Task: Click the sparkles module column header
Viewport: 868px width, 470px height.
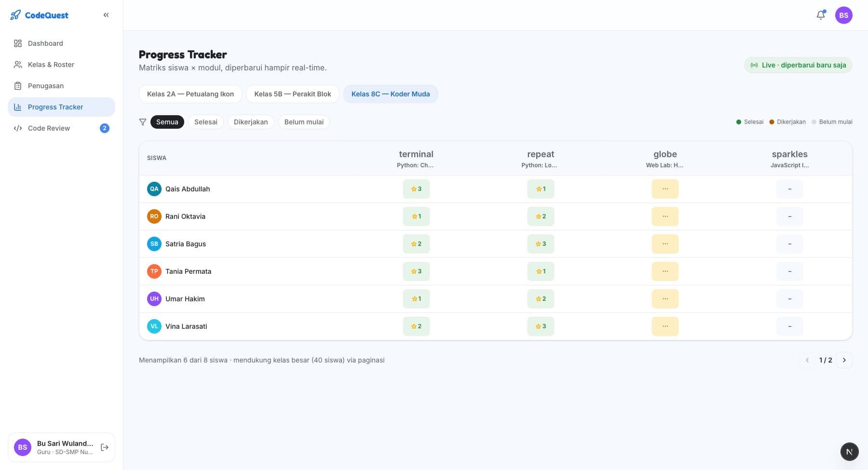Action: pos(789,159)
